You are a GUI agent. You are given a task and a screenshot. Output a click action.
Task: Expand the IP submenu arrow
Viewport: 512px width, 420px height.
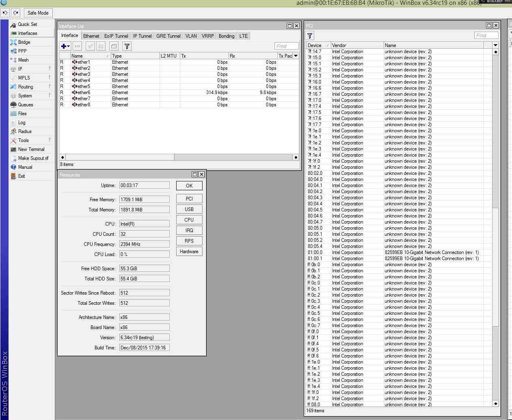tap(50, 69)
